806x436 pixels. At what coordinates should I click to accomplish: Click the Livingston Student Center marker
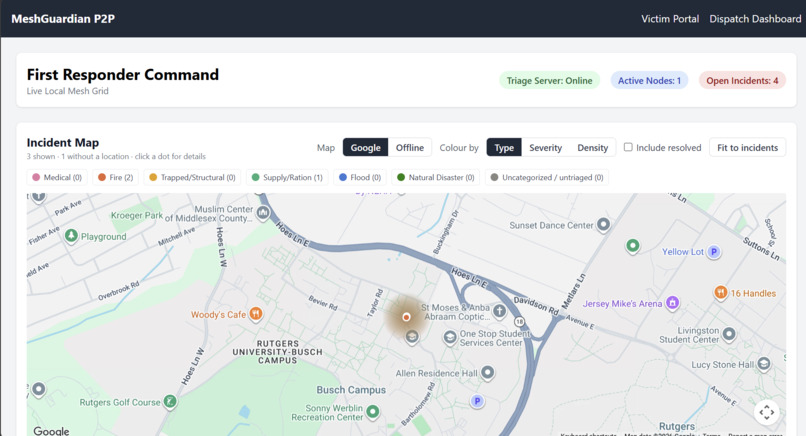coord(729,334)
